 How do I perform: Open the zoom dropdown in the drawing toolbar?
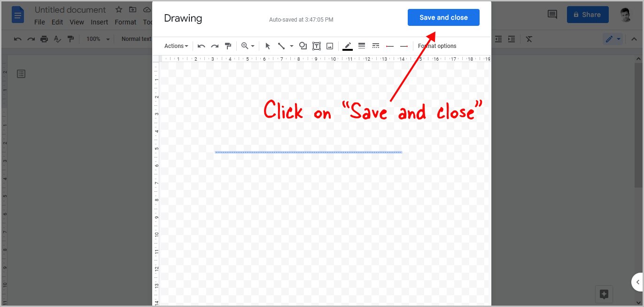(x=248, y=46)
